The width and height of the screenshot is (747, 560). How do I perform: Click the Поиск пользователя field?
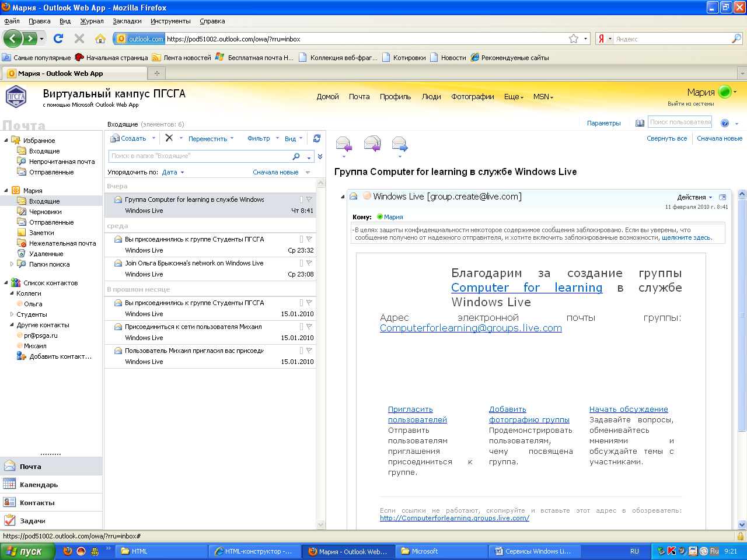[x=680, y=123]
